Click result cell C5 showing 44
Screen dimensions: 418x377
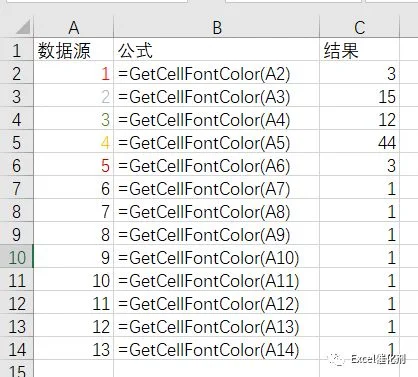click(359, 141)
